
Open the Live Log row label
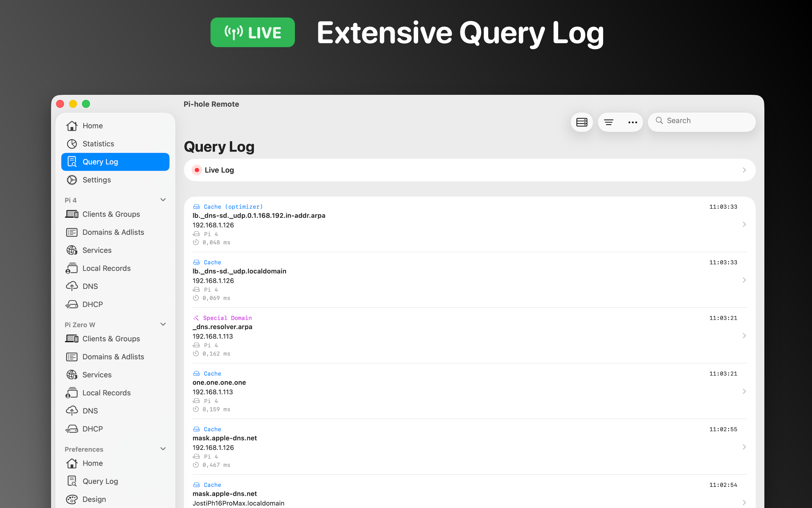(219, 170)
